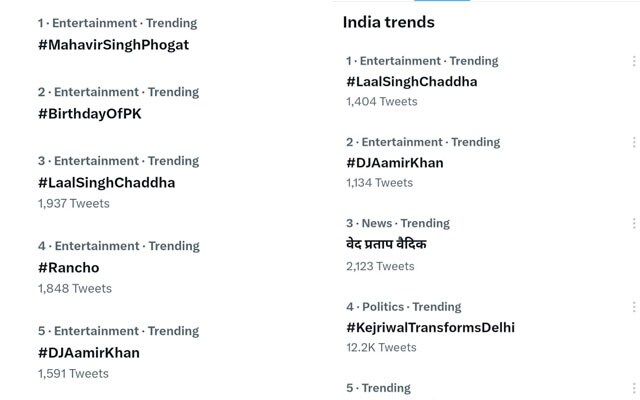The image size is (640, 400).
Task: Open the वेद प्रताप वैदिक news trend
Action: [x=386, y=244]
